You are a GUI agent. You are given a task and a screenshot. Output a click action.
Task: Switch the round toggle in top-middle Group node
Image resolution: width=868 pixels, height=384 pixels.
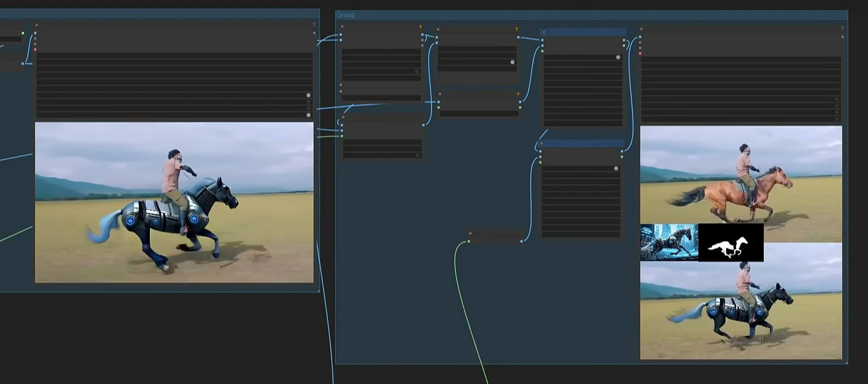[x=512, y=62]
